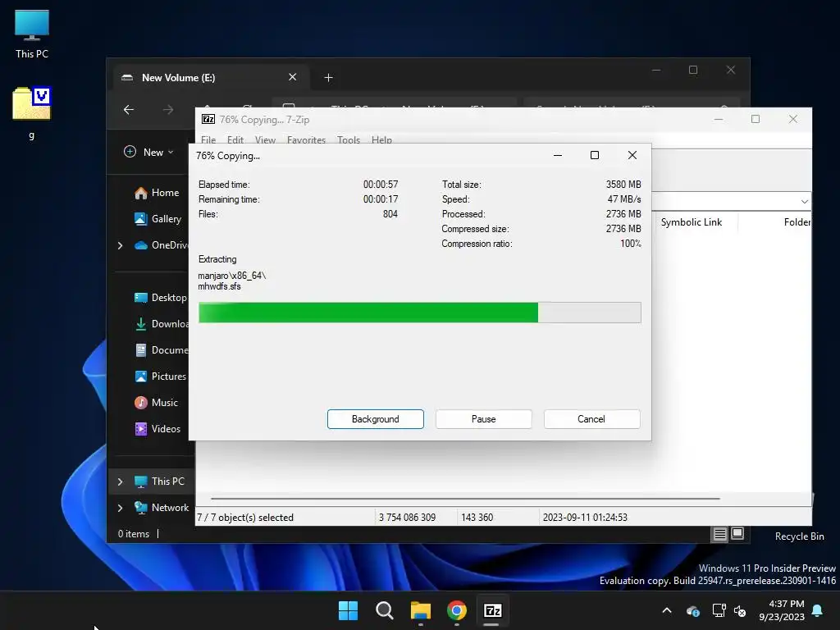The height and width of the screenshot is (630, 840).
Task: Open File Explorer from taskbar
Action: click(421, 610)
